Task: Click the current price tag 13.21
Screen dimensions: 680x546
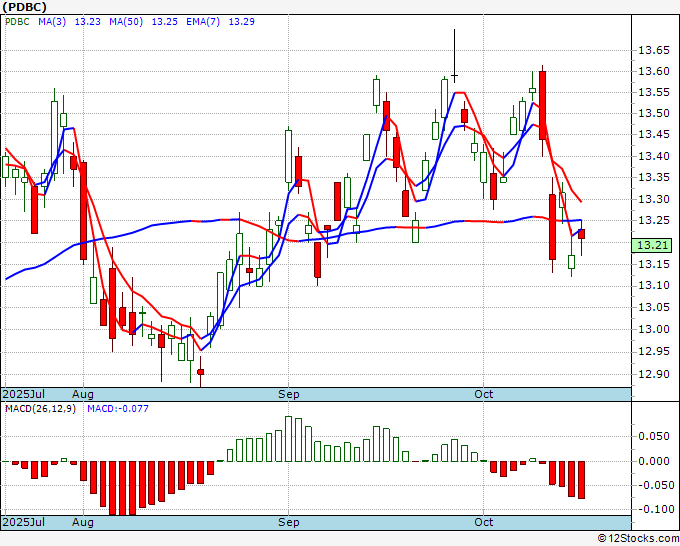Action: pyautogui.click(x=653, y=245)
